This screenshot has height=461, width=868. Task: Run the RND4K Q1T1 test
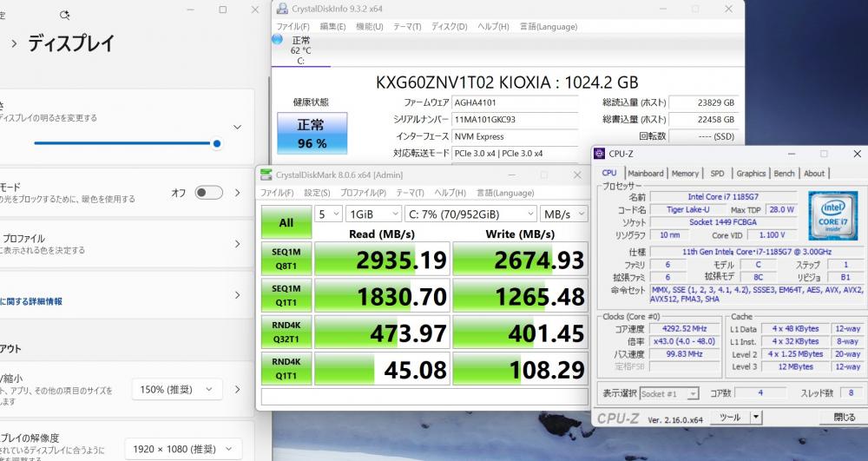[286, 369]
